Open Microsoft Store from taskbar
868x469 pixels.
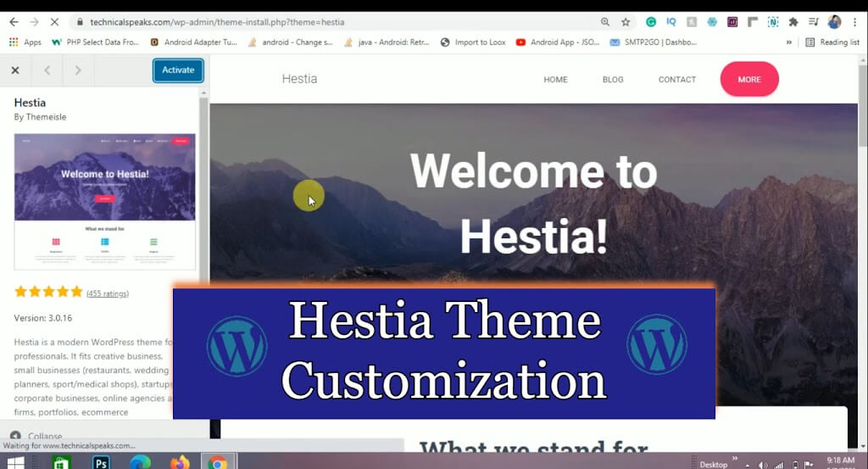[x=61, y=462]
